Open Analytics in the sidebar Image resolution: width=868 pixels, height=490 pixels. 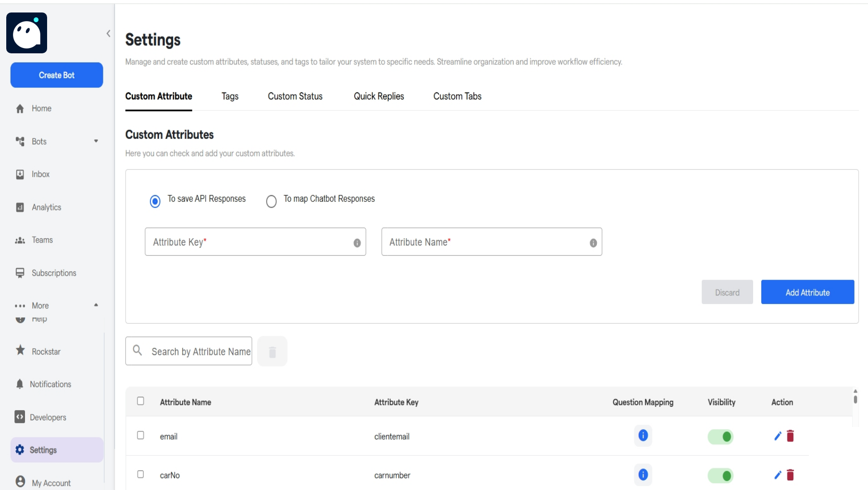click(x=46, y=208)
